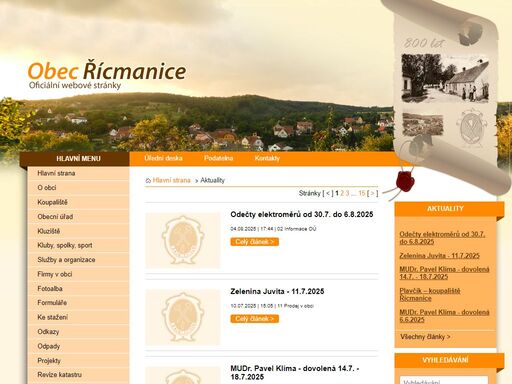Viewport: 512px width, 384px height.
Task: Click the Vyhledávání search input field
Action: (444, 380)
